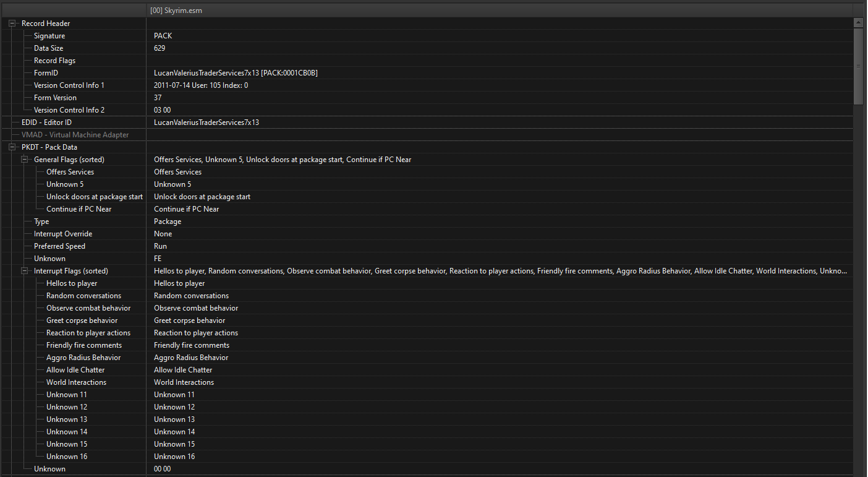
Task: Click the Preferred Speed value Run
Action: (x=160, y=246)
